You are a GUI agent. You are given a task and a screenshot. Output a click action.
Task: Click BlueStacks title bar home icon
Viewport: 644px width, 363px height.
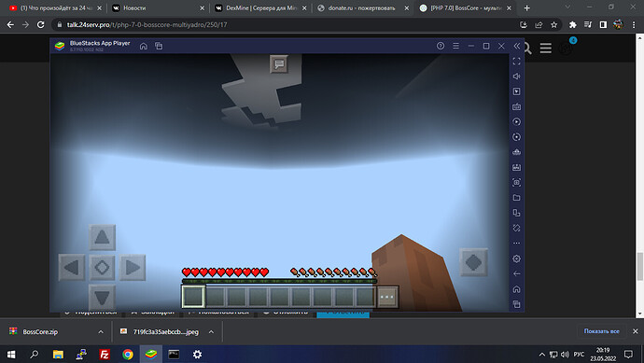coord(144,46)
